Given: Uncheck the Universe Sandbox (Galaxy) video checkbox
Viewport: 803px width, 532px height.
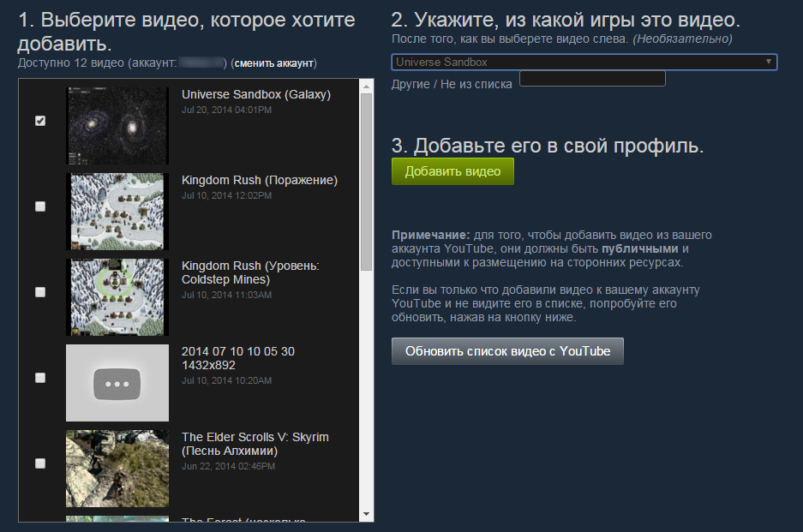Looking at the screenshot, I should tap(40, 121).
